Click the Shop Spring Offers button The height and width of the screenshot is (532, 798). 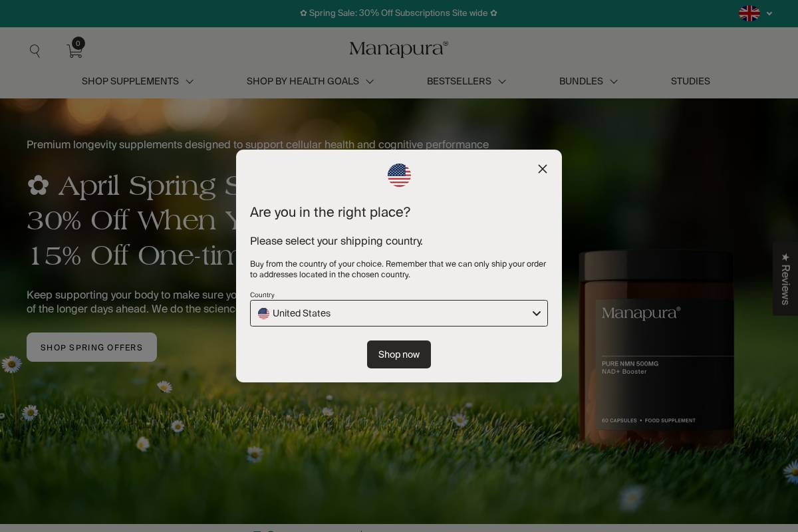(92, 347)
